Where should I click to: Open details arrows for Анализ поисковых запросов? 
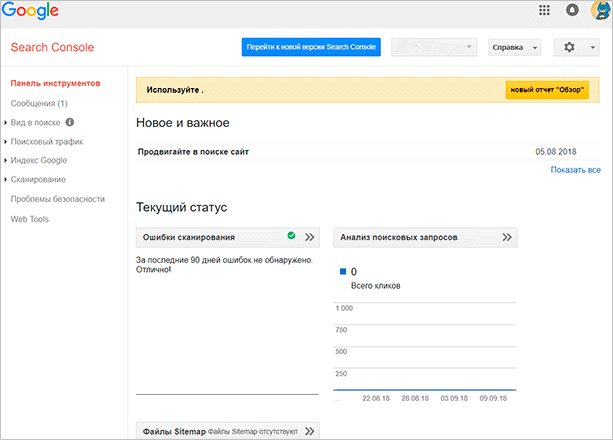[x=507, y=237]
